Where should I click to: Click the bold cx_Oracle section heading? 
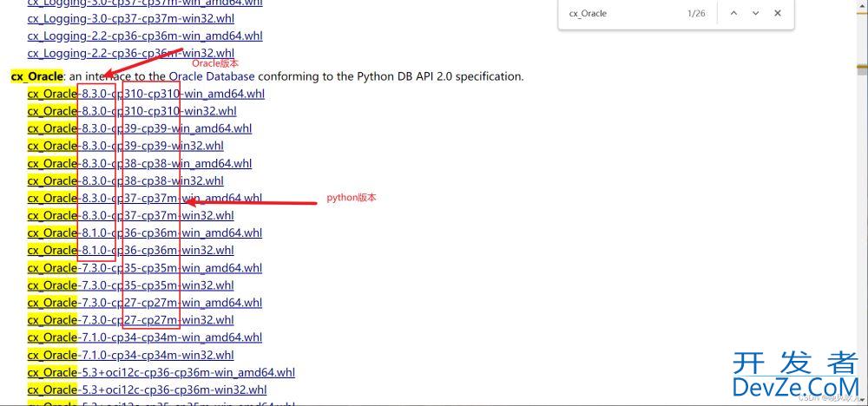coord(37,76)
